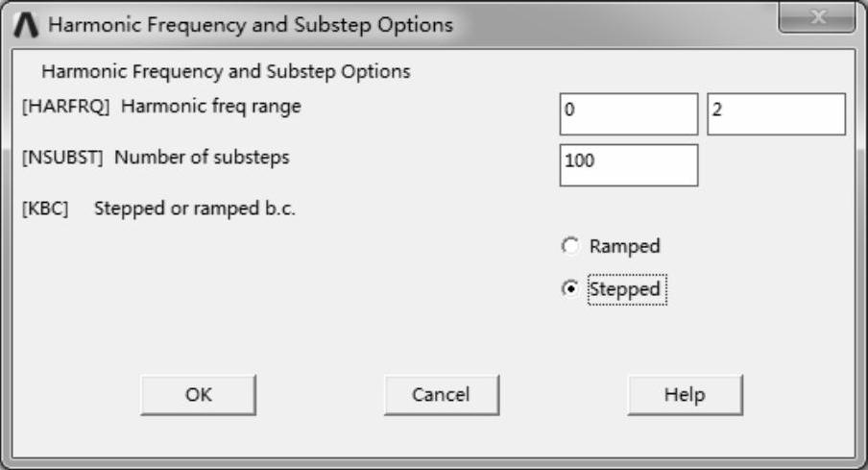868x470 pixels.
Task: Click the substeps field showing 100
Action: coord(628,165)
